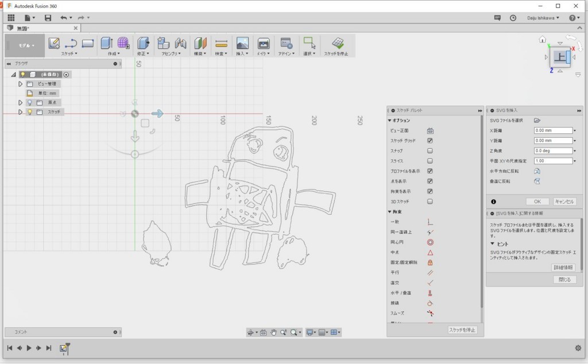Click the Look At icon next to ビュー正面

430,131
